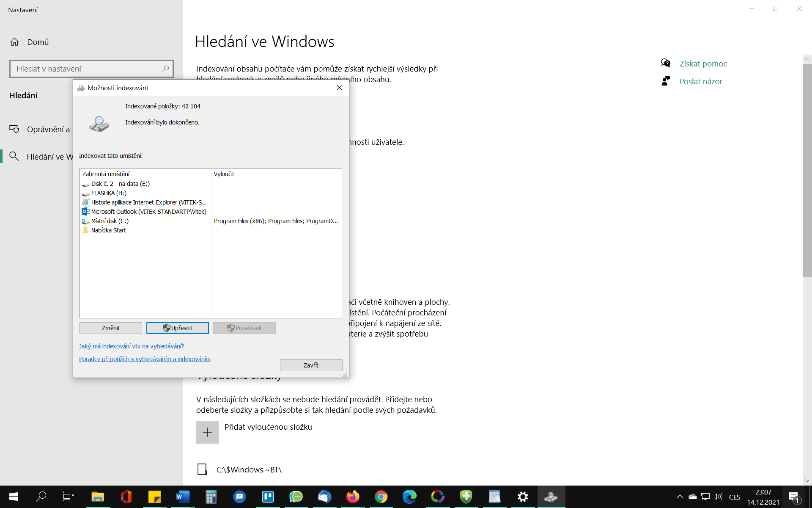Show hidden tray icons chevron
The image size is (812, 508).
coord(680,497)
